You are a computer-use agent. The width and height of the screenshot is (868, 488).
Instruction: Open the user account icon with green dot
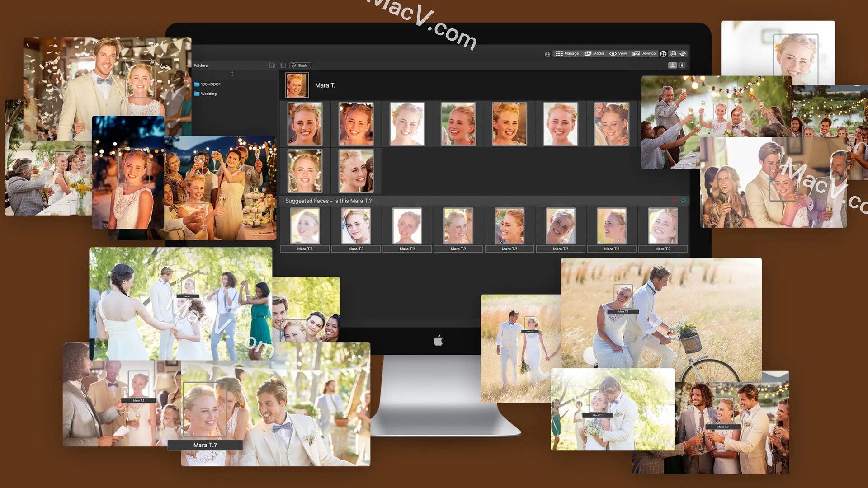point(547,54)
